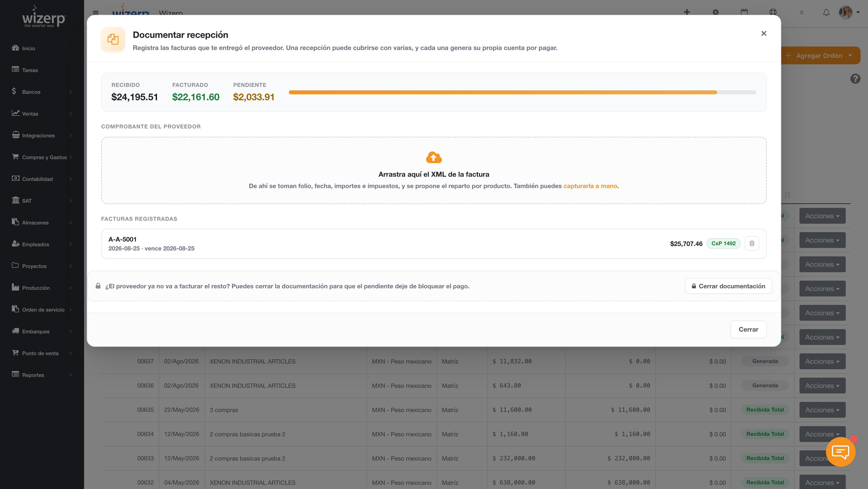
Task: Select invoice row A-A-5001
Action: point(434,244)
